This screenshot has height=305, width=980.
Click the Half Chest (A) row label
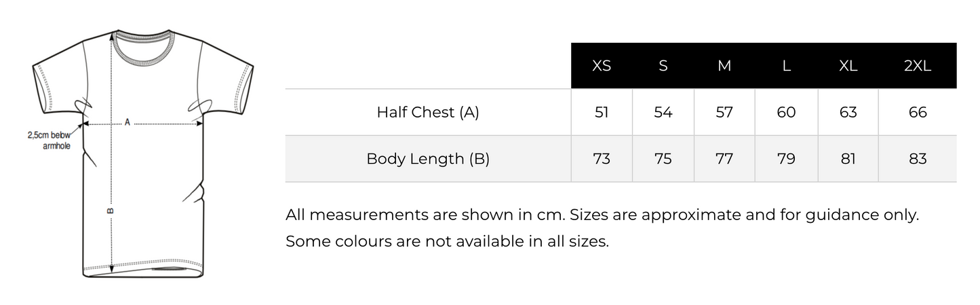(x=428, y=112)
